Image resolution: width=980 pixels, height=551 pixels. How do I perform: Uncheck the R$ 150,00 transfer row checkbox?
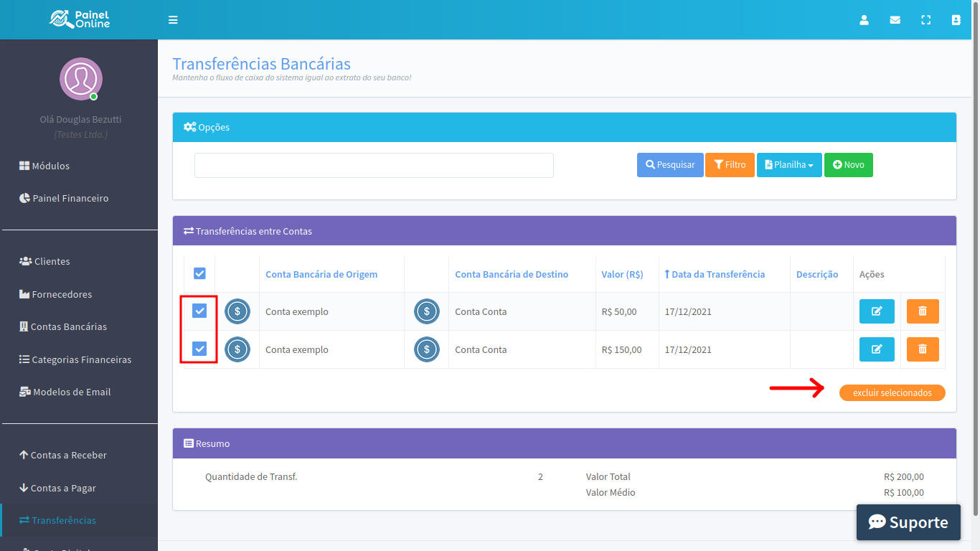click(x=199, y=349)
